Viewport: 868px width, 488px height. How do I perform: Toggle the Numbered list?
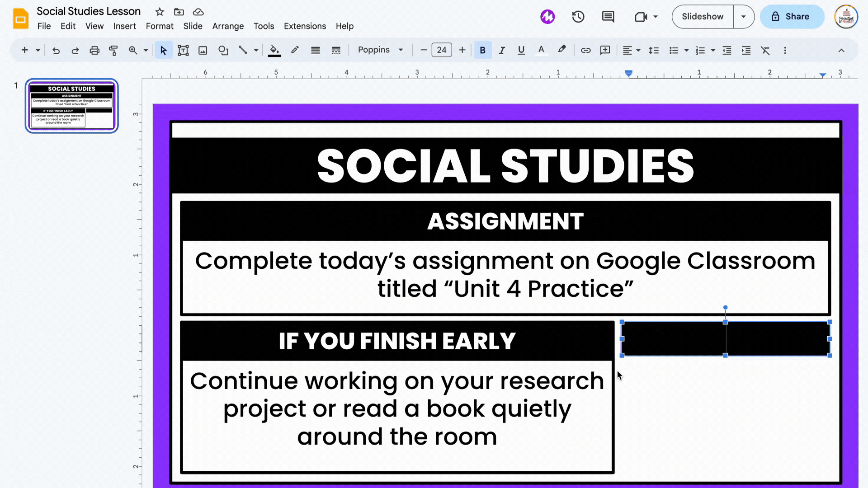700,50
